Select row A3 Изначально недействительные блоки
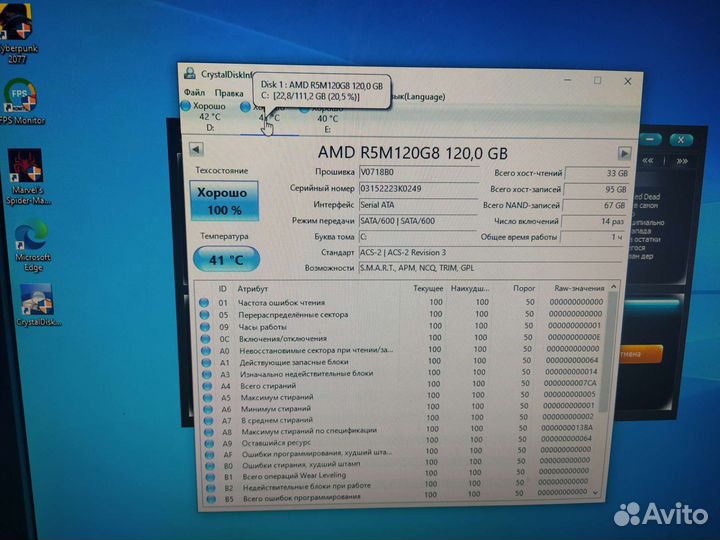The width and height of the screenshot is (720, 540). [x=402, y=373]
